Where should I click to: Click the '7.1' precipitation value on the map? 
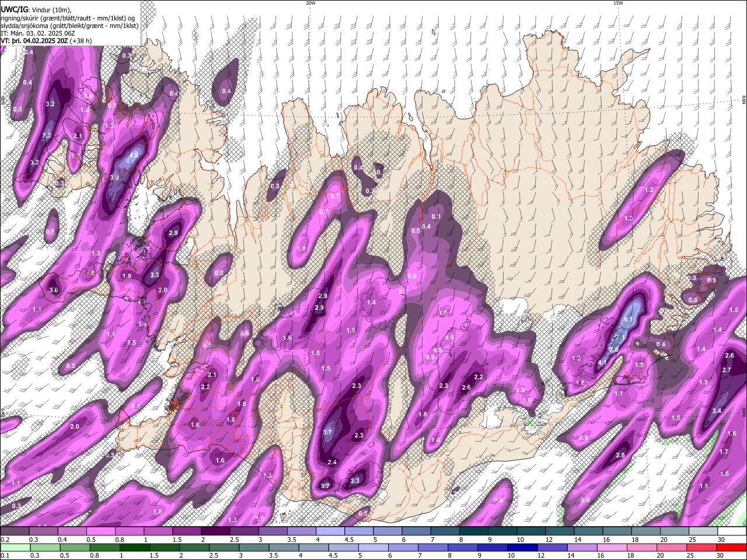[621, 338]
